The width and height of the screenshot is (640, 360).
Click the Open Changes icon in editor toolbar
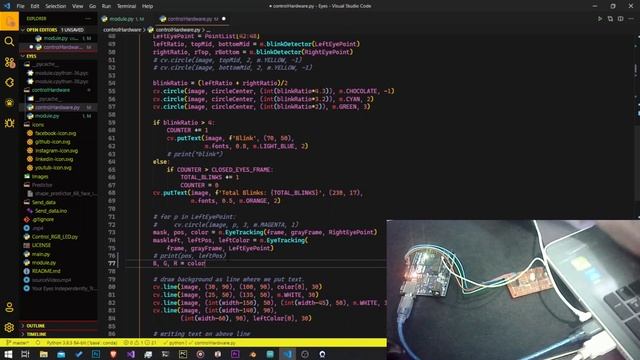coord(610,19)
